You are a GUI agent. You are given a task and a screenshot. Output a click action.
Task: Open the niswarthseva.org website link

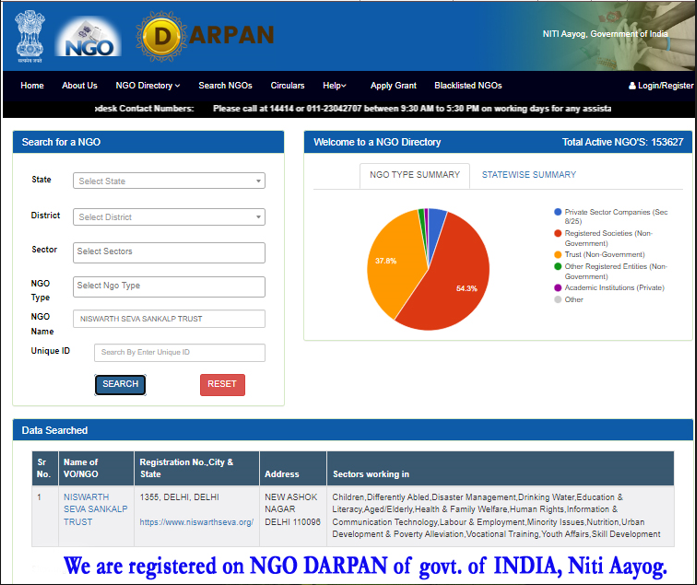pyautogui.click(x=196, y=522)
